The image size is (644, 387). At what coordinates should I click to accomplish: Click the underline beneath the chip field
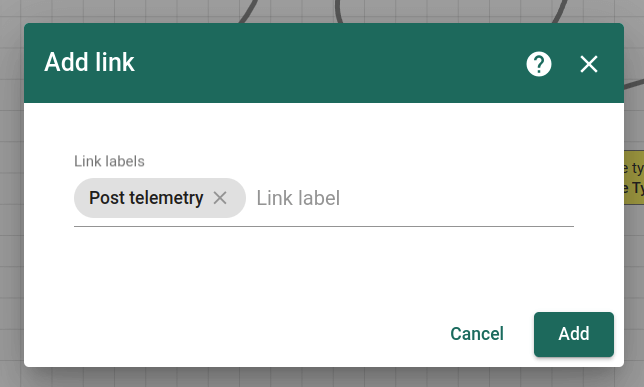tap(324, 226)
